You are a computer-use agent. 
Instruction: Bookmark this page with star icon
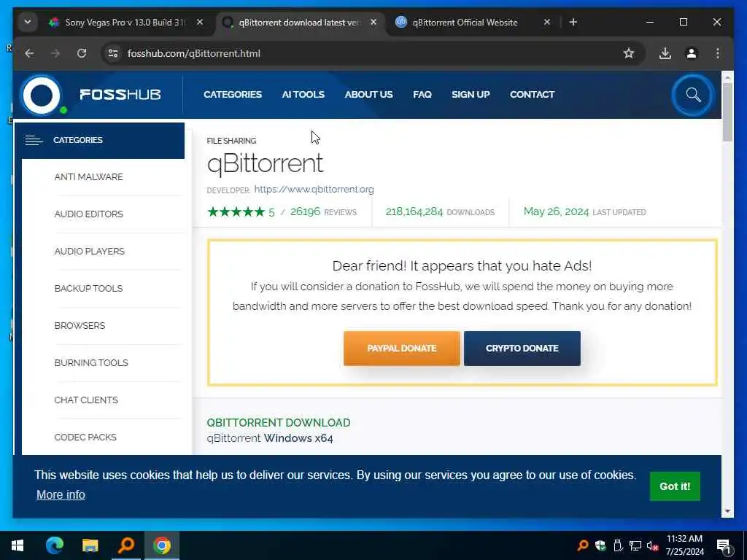(628, 53)
